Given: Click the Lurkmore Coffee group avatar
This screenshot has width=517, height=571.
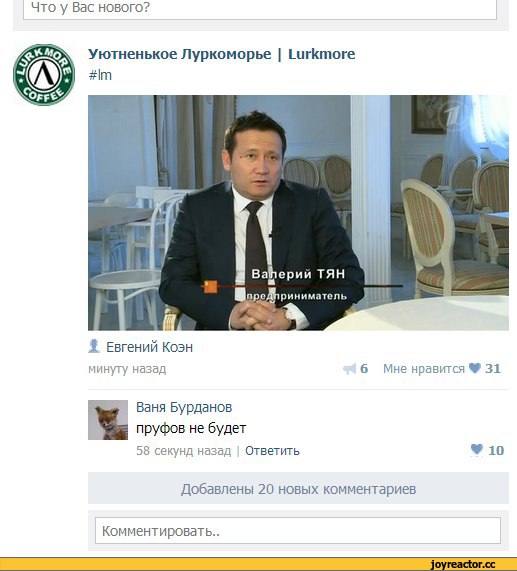Looking at the screenshot, I should pyautogui.click(x=44, y=75).
